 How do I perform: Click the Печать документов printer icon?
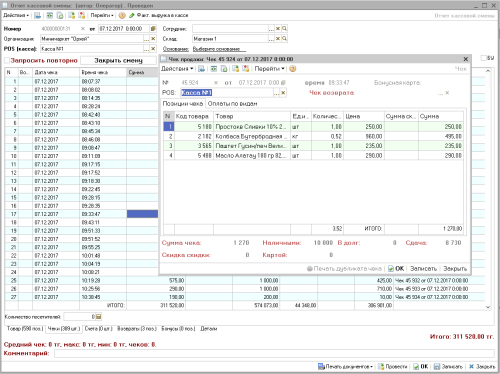pyautogui.click(x=321, y=366)
